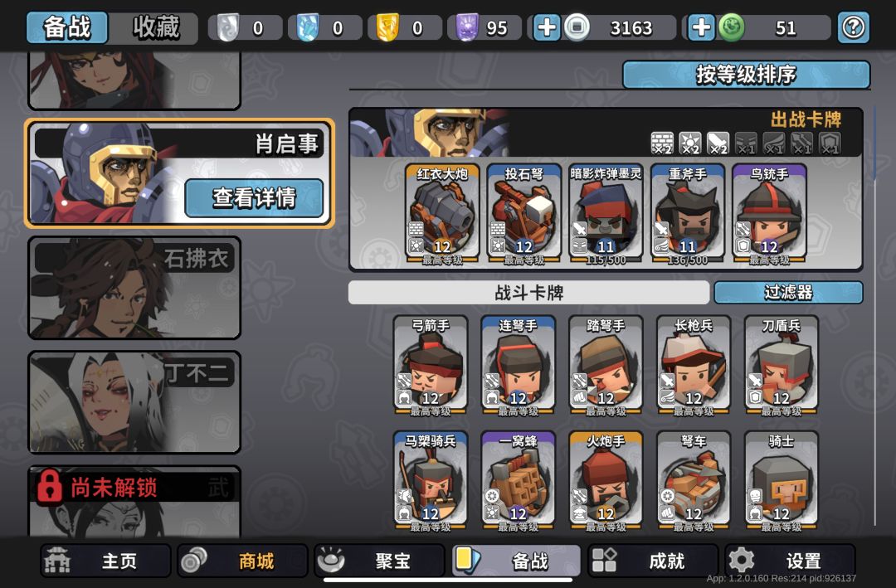Open the 设置 settings gear menu

[790, 561]
